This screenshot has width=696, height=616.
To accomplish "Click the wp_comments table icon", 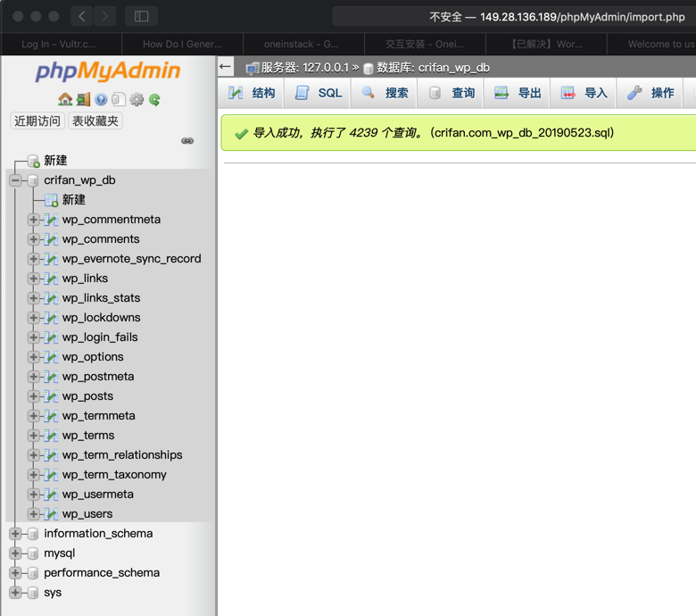I will pyautogui.click(x=51, y=239).
